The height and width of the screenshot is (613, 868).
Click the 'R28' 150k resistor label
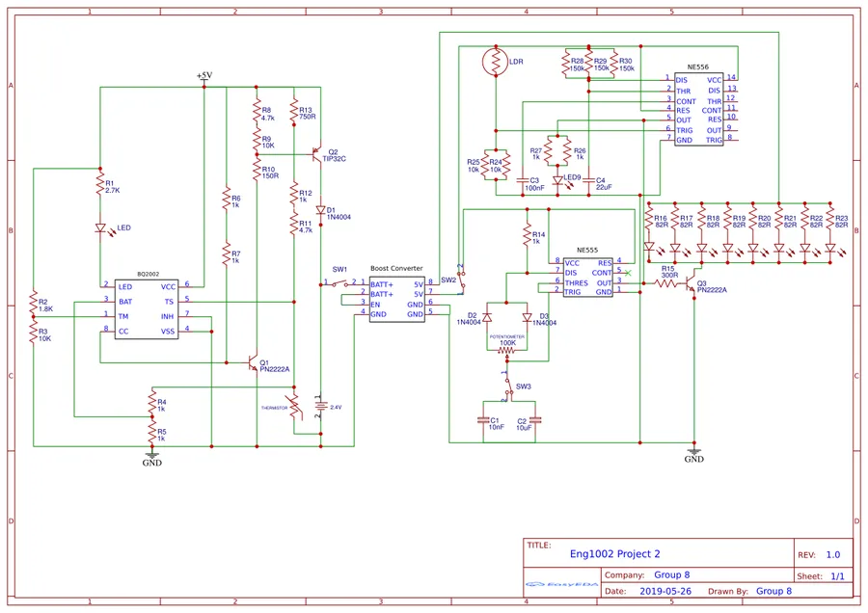(x=578, y=62)
